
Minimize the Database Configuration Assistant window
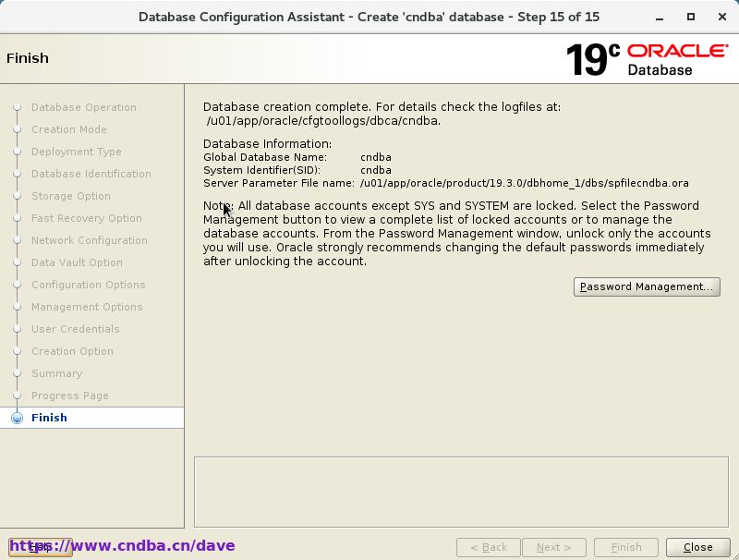660,18
